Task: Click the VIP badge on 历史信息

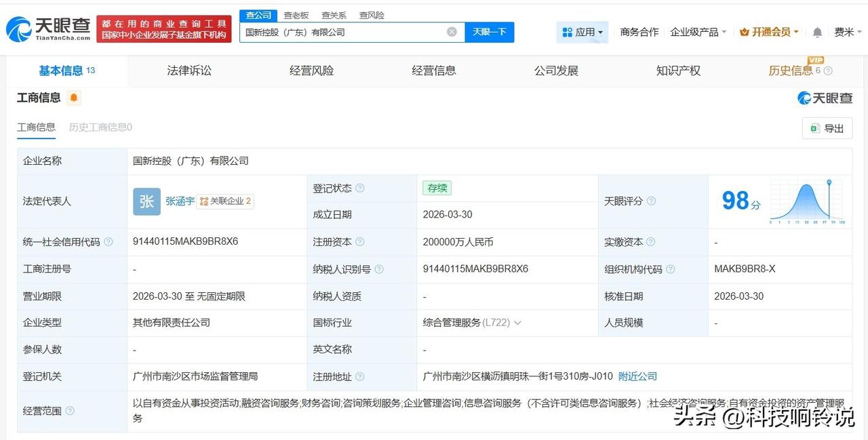Action: point(816,62)
